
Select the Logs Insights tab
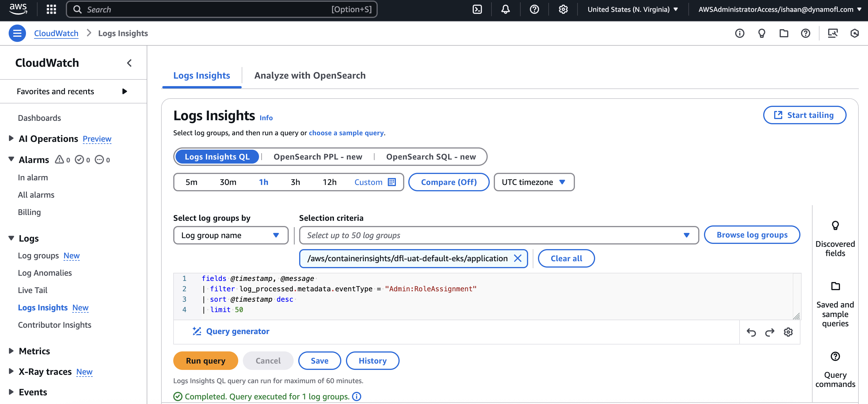202,75
